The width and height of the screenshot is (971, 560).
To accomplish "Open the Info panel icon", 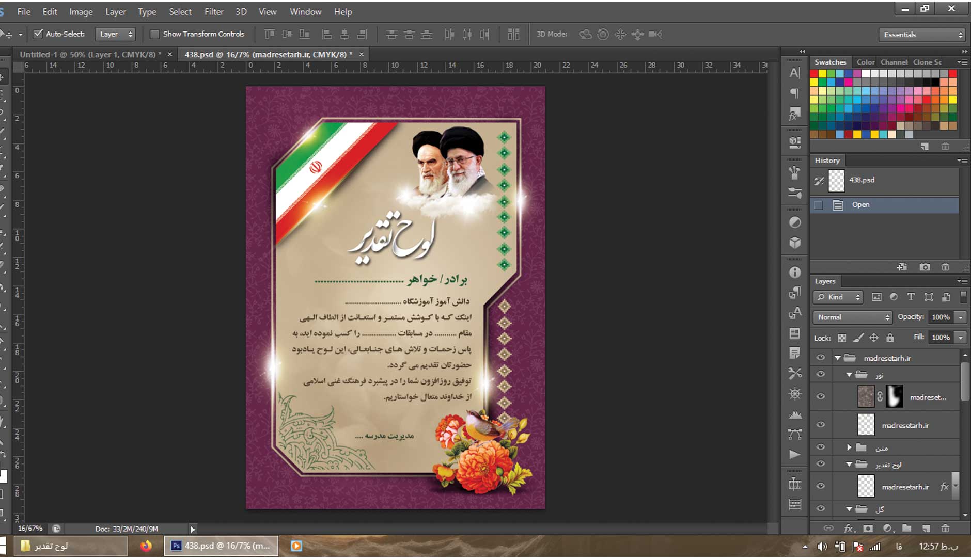I will pos(795,272).
